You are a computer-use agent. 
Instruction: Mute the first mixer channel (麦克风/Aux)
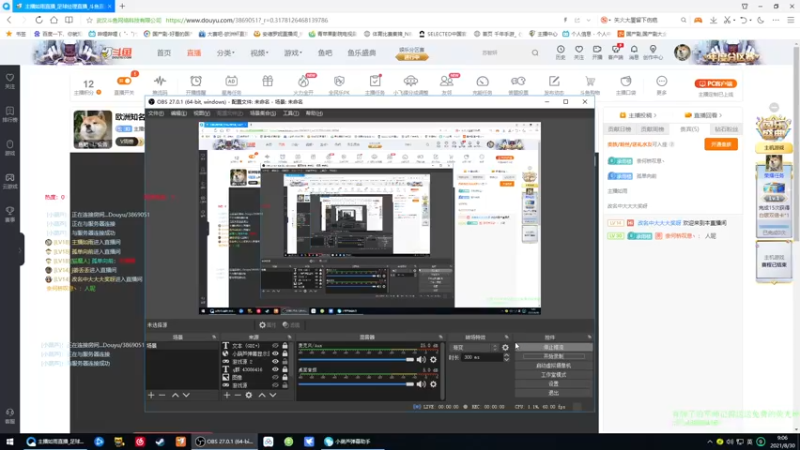point(421,360)
